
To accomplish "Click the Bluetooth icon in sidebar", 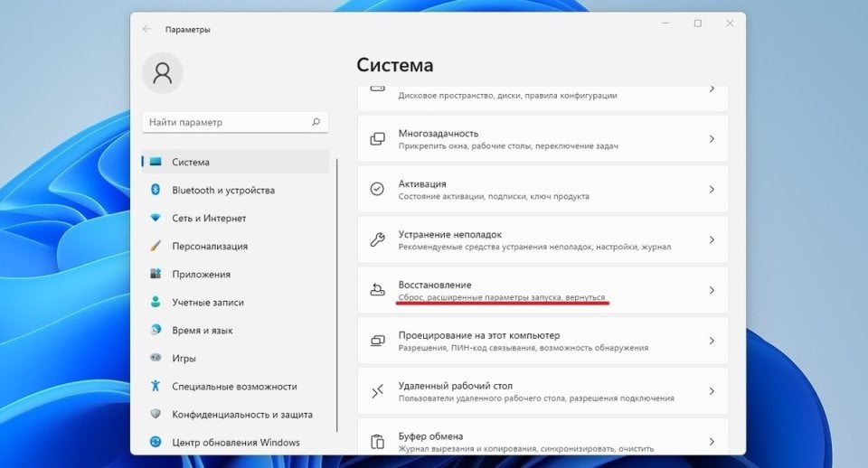I will click(156, 191).
